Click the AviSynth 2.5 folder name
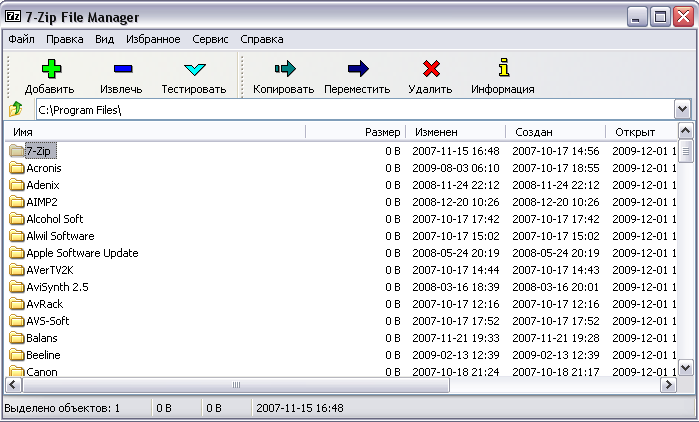The image size is (699, 422). point(57,287)
